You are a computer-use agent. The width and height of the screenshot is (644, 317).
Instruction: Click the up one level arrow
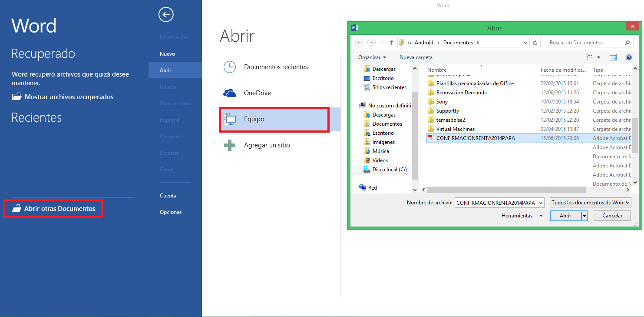(x=392, y=43)
